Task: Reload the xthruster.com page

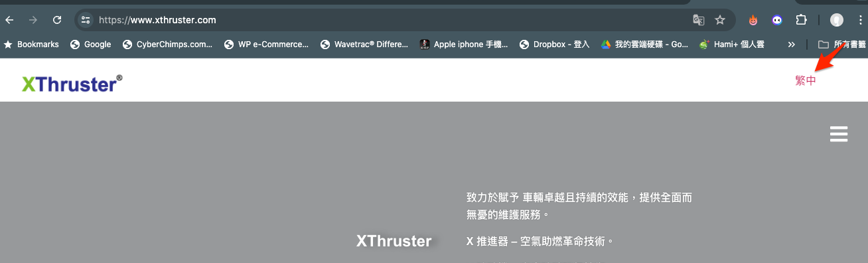Action: 57,20
